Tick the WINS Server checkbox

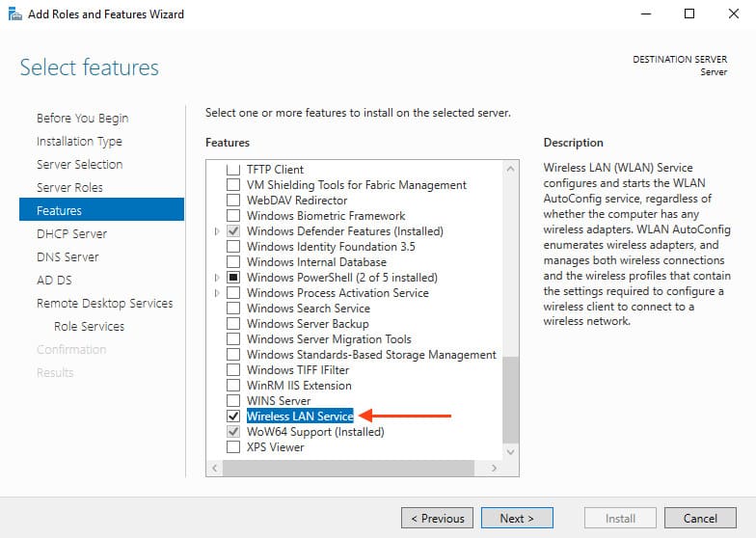pos(233,400)
